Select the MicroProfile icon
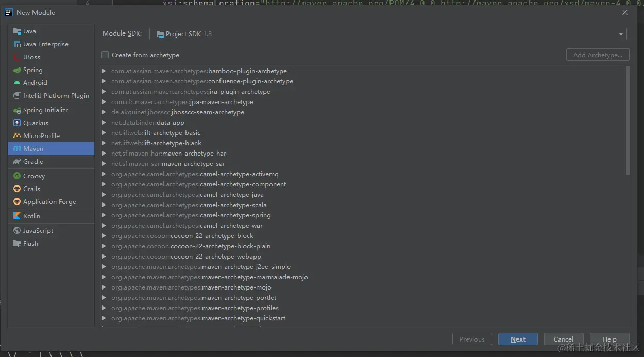 (17, 136)
